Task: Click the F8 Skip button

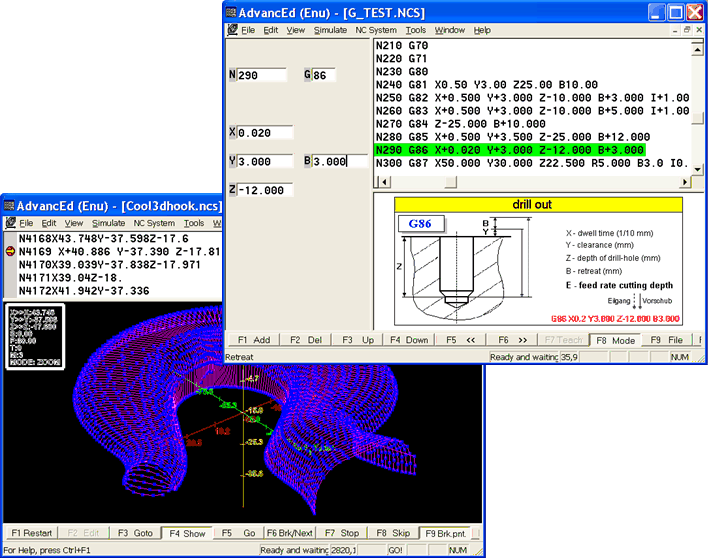Action: [x=393, y=533]
